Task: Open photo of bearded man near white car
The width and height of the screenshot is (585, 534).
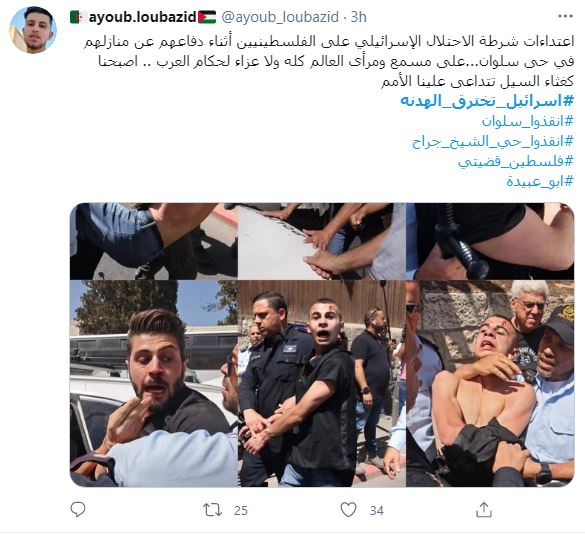Action: coord(153,384)
